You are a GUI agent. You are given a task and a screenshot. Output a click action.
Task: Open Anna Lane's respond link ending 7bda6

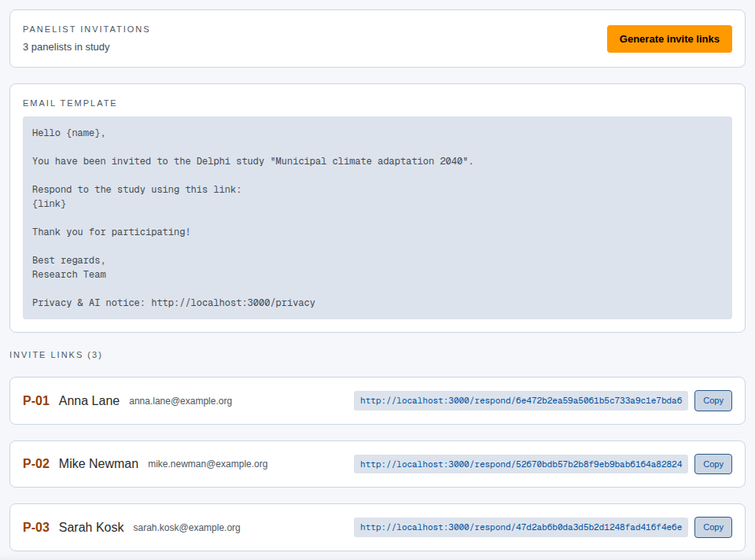pos(521,400)
